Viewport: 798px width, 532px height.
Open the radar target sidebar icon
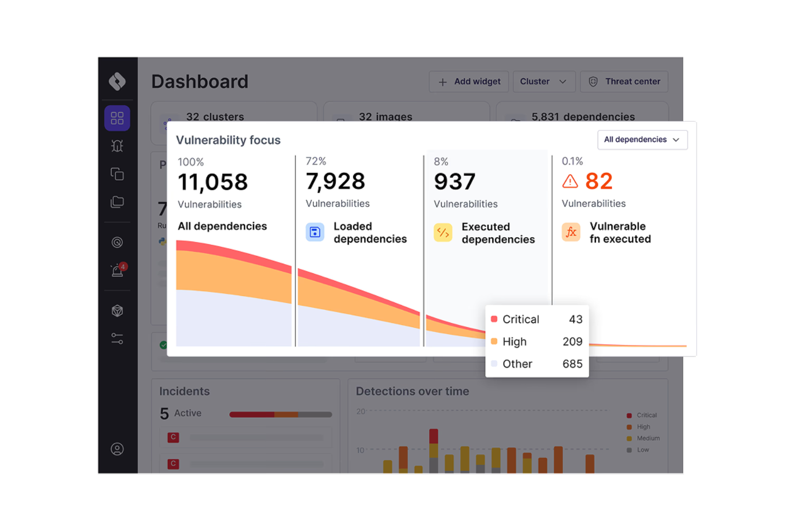click(117, 243)
